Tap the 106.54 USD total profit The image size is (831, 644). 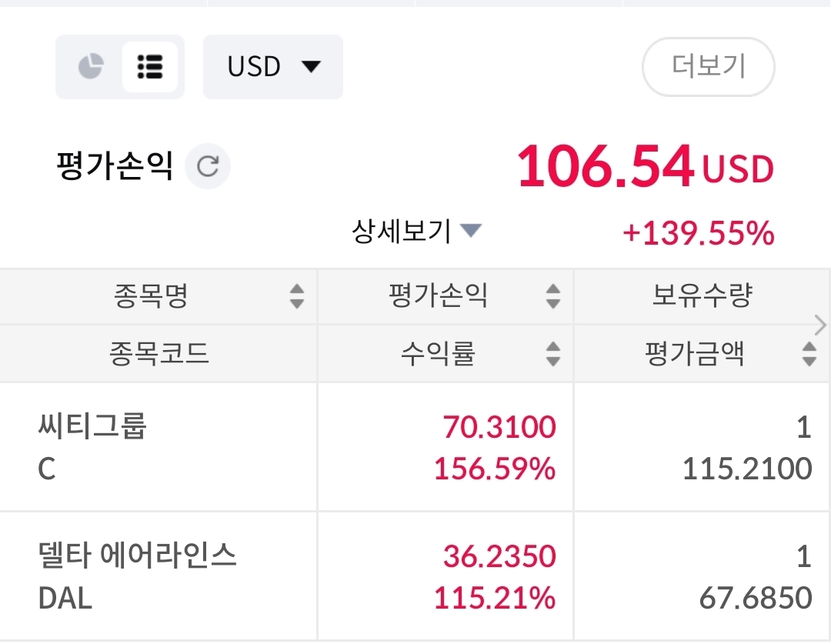point(645,167)
